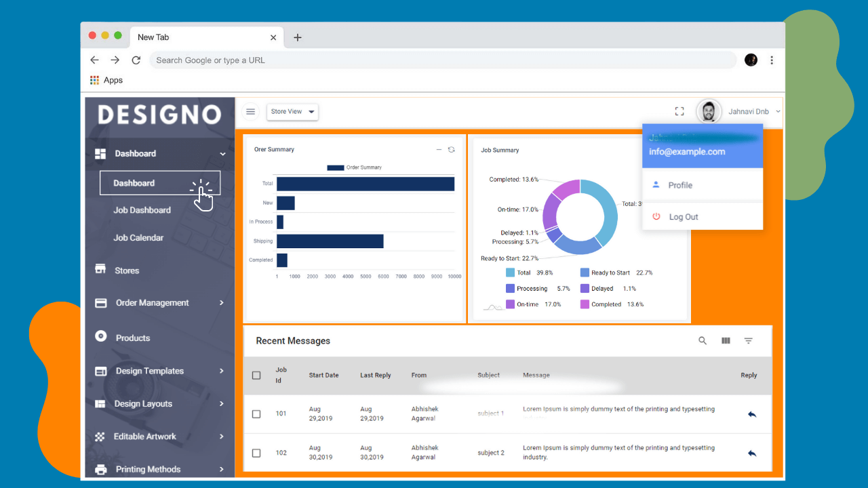Open the Job Dashboard menu item
868x488 pixels.
142,210
